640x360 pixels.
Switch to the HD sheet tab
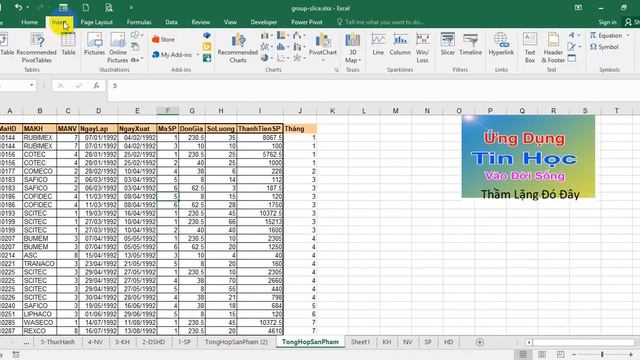tap(448, 342)
